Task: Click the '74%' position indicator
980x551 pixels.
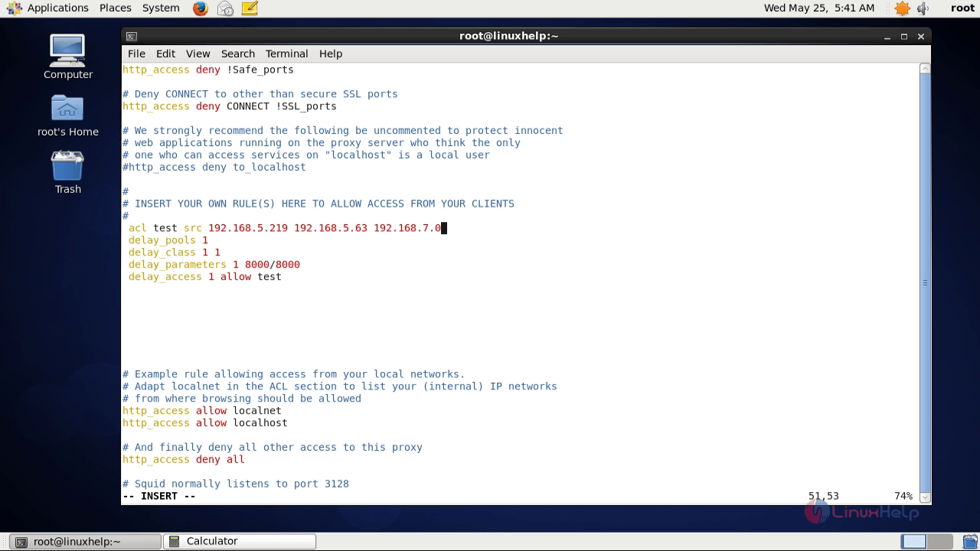Action: tap(903, 496)
